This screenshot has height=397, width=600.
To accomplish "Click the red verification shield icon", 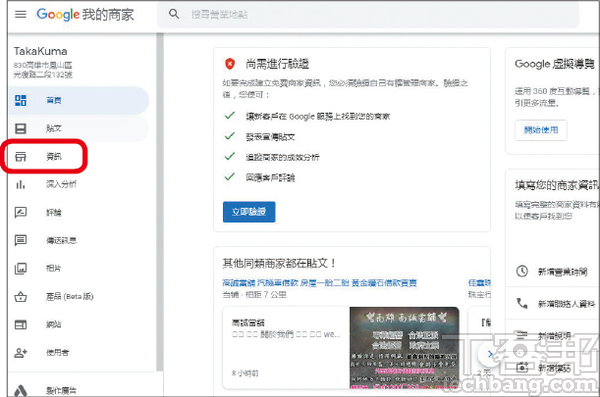I will pyautogui.click(x=230, y=64).
